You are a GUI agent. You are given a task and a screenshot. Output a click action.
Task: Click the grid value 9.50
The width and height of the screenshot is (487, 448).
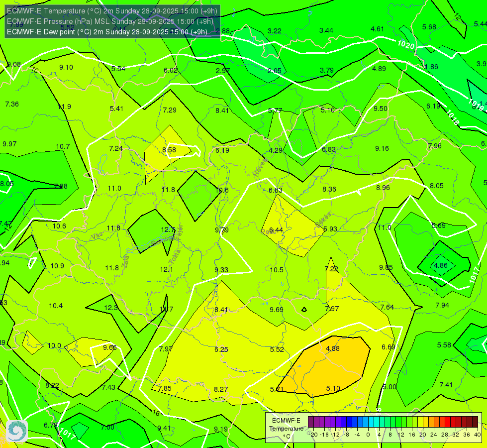(381, 109)
